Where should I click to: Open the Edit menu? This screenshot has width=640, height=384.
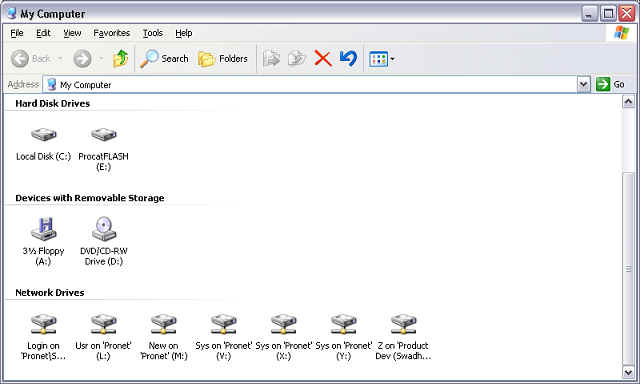(x=43, y=33)
